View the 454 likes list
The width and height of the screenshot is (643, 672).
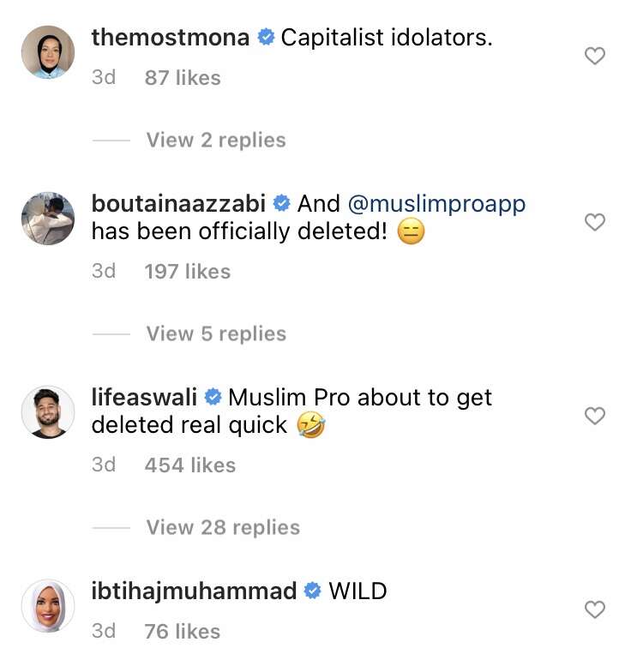(x=189, y=465)
